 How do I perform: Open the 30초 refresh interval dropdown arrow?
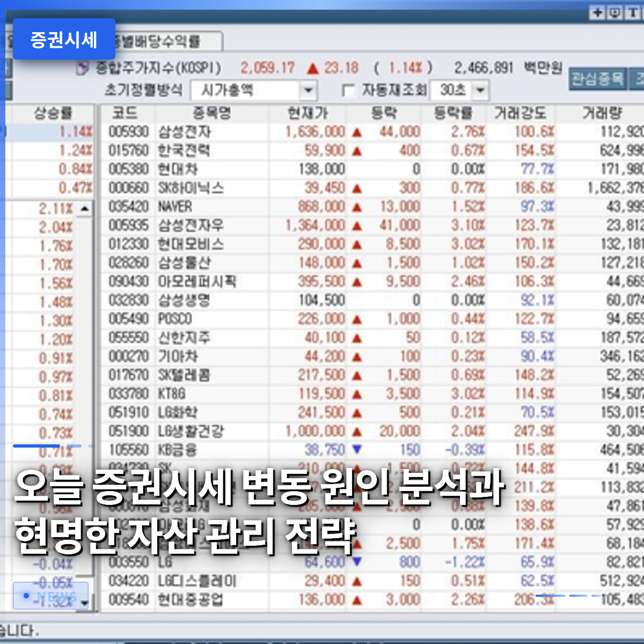point(480,90)
